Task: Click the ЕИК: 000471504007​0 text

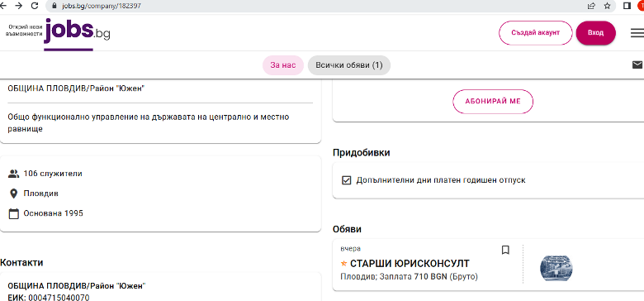Action: (49, 298)
